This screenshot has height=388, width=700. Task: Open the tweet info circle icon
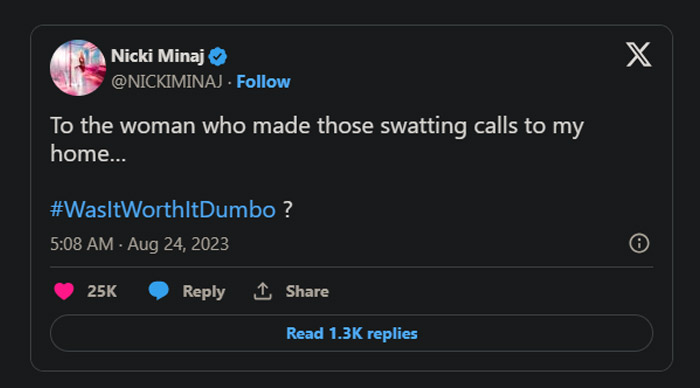tap(639, 243)
